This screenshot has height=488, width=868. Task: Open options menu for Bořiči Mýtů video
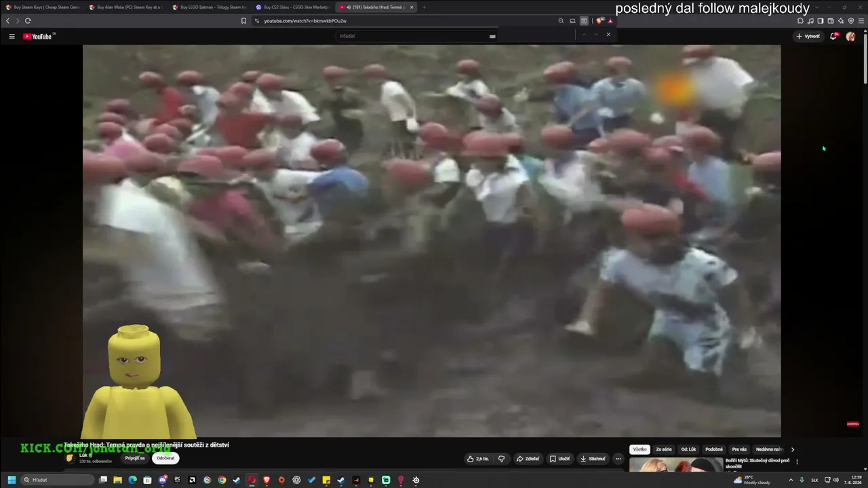797,462
